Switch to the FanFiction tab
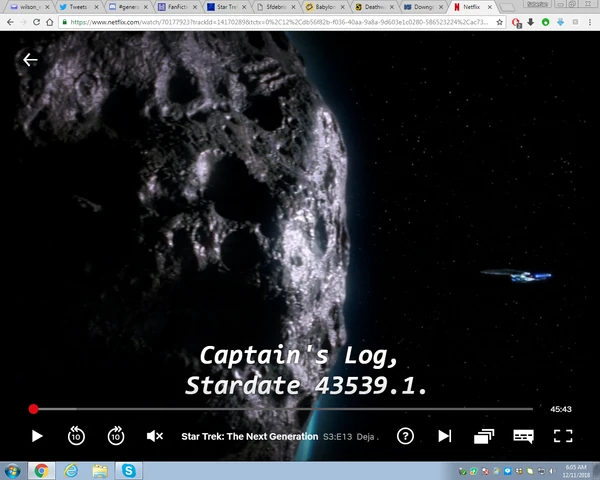Screen dimensions: 600x480 point(177,7)
